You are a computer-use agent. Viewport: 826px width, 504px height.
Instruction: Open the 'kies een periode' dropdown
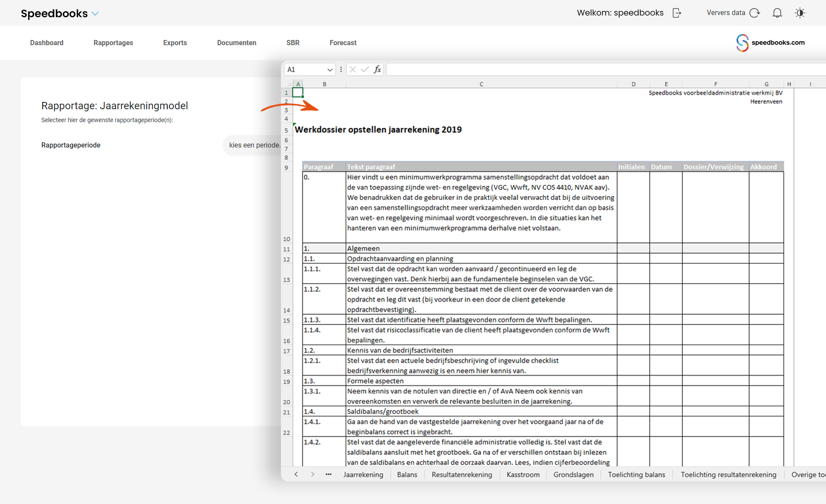tap(253, 145)
